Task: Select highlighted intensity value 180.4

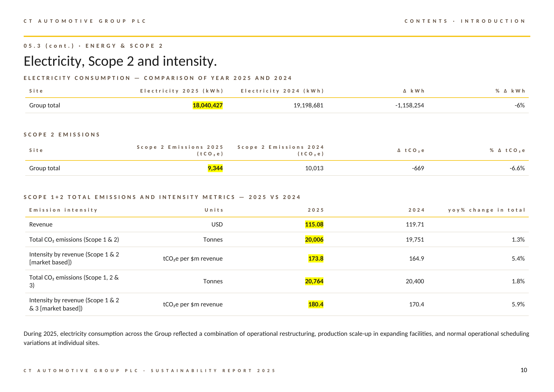Action: (316, 305)
